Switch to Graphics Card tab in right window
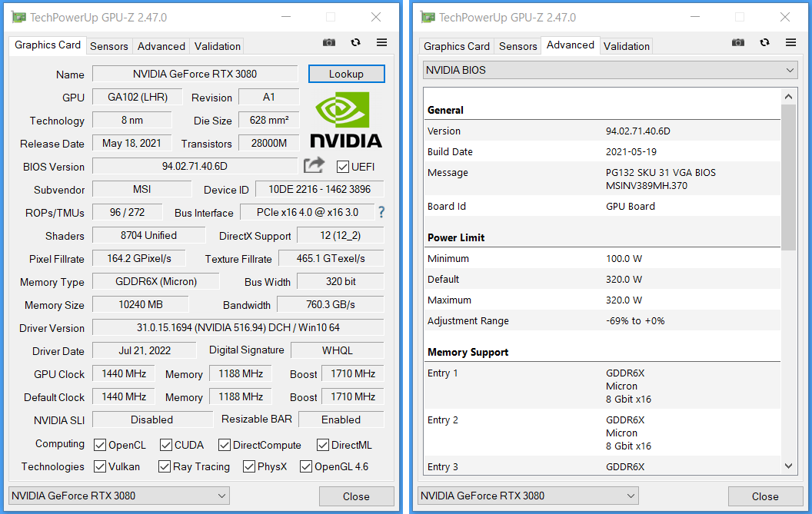The width and height of the screenshot is (812, 514). [456, 46]
